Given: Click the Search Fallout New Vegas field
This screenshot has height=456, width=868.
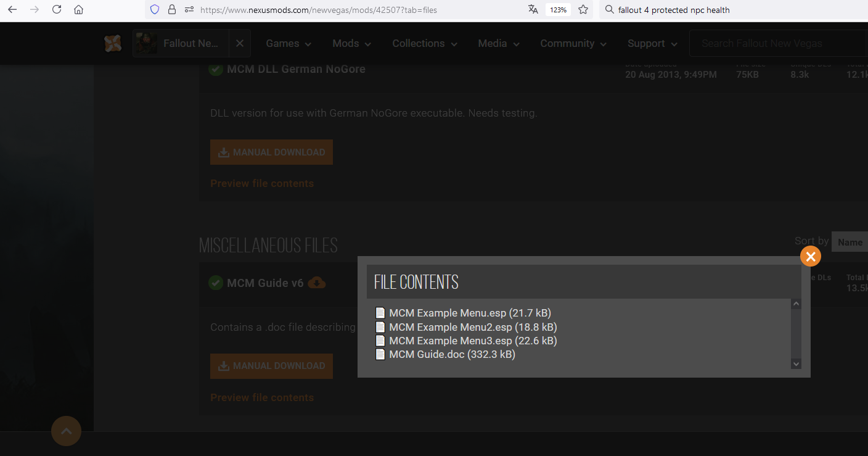Looking at the screenshot, I should 779,43.
